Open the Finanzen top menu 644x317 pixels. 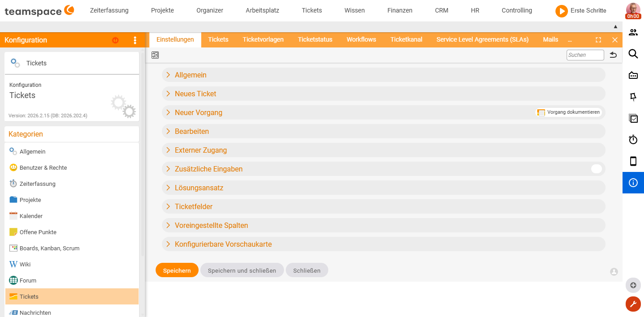click(x=400, y=10)
